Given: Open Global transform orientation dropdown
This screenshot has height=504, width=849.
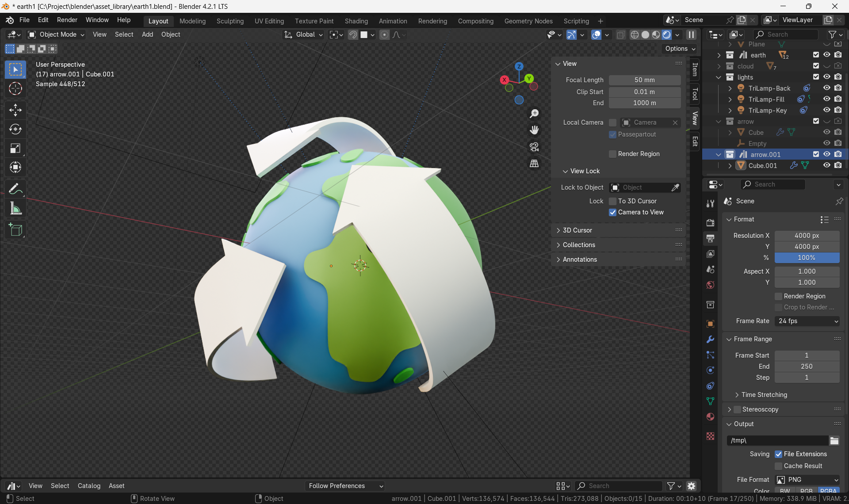Looking at the screenshot, I should coord(304,34).
